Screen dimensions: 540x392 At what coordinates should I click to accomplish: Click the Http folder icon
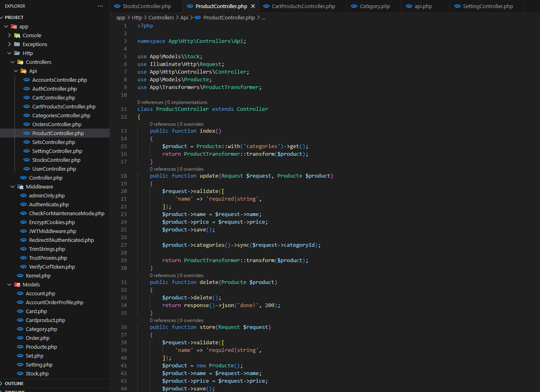pyautogui.click(x=17, y=53)
